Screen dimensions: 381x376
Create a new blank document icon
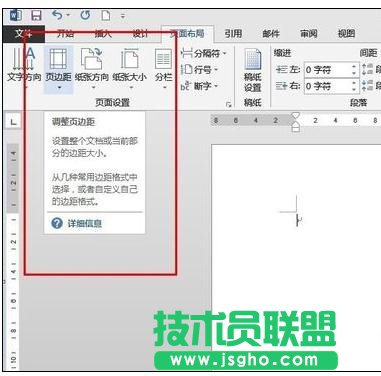106,16
